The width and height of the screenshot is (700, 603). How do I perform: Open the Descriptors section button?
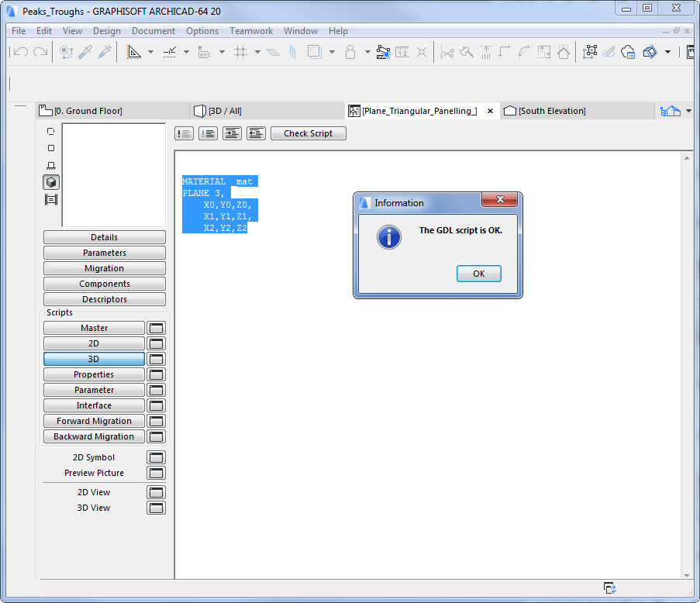tap(105, 299)
